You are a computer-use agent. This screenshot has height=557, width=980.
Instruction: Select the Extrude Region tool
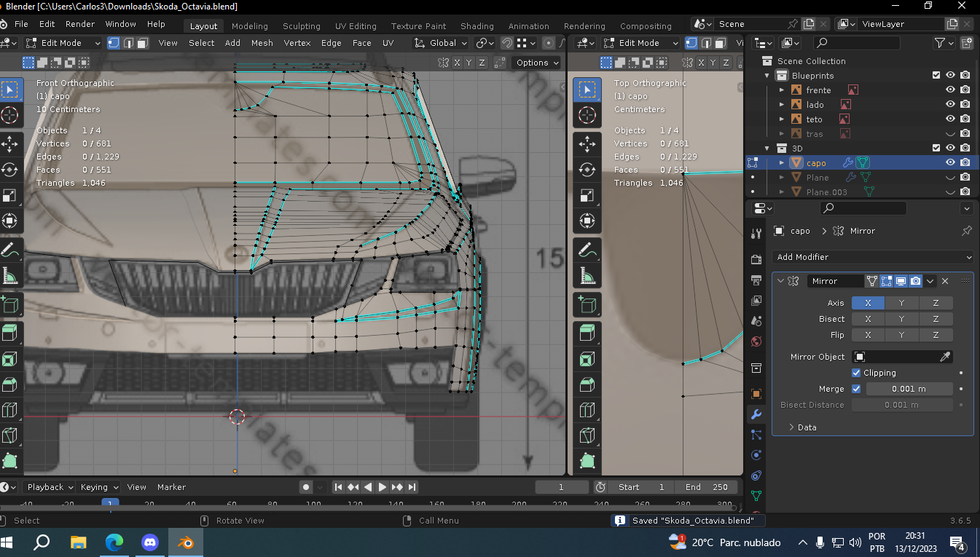[x=10, y=333]
